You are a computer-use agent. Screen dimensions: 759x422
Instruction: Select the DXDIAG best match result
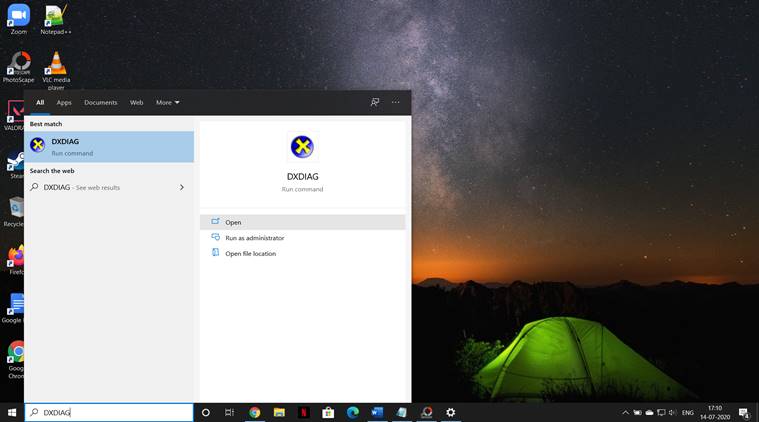tap(109, 147)
